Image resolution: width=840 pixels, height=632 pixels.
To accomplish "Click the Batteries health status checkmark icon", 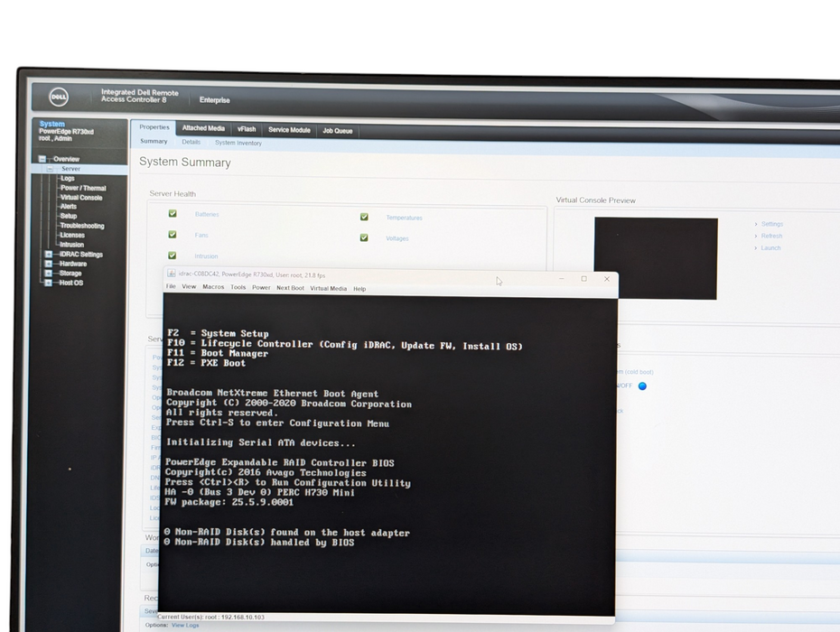I will tap(173, 213).
